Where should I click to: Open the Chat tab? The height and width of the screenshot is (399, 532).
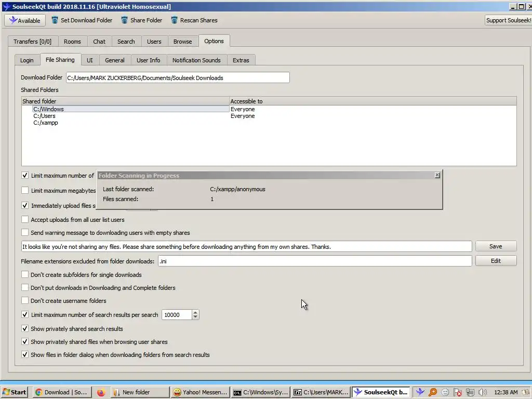(99, 42)
